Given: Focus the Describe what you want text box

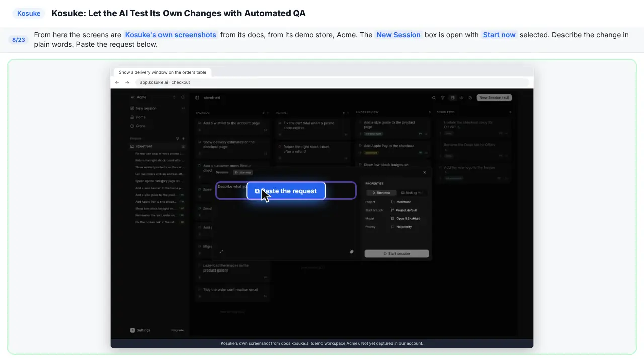Looking at the screenshot, I should (286, 191).
